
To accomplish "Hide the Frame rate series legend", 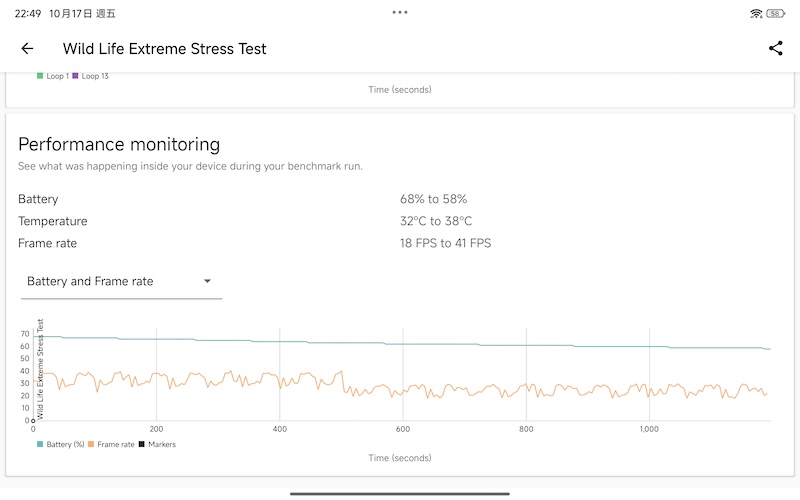I will coord(111,444).
